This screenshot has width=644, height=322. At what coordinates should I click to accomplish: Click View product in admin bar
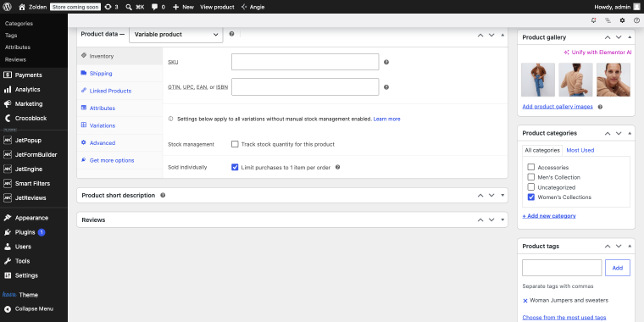click(x=217, y=7)
